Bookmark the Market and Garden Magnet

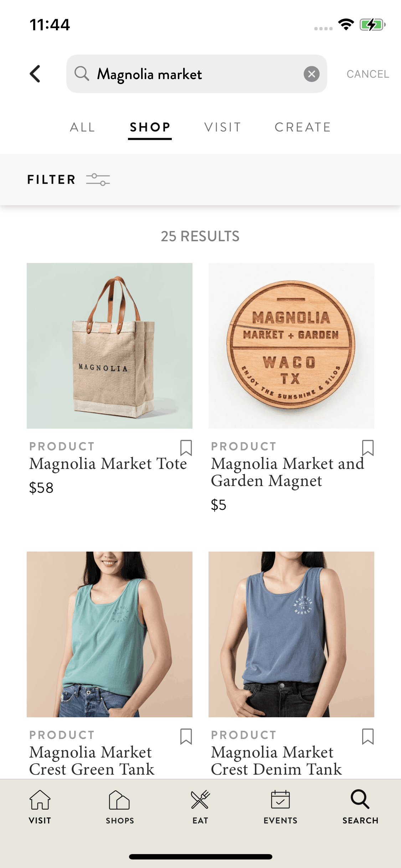click(x=368, y=448)
